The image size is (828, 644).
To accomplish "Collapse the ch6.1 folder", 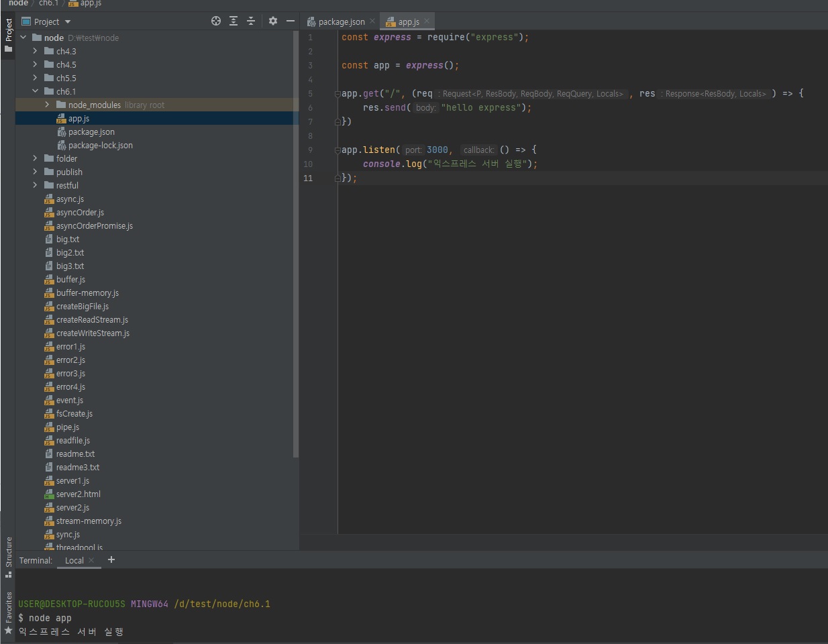I will (x=35, y=91).
